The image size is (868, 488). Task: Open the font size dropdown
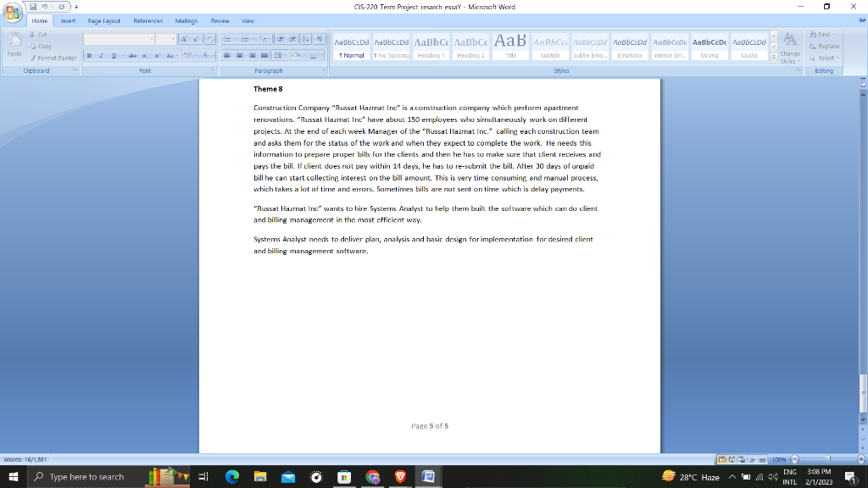[x=173, y=39]
